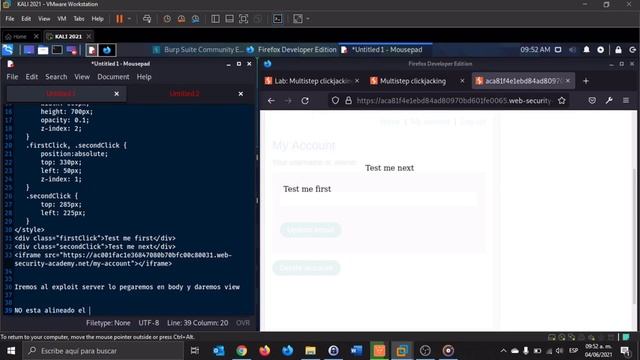Click the VMware stretch guest display icon
Image resolution: width=640 pixels, height=360 pixels.
click(298, 19)
